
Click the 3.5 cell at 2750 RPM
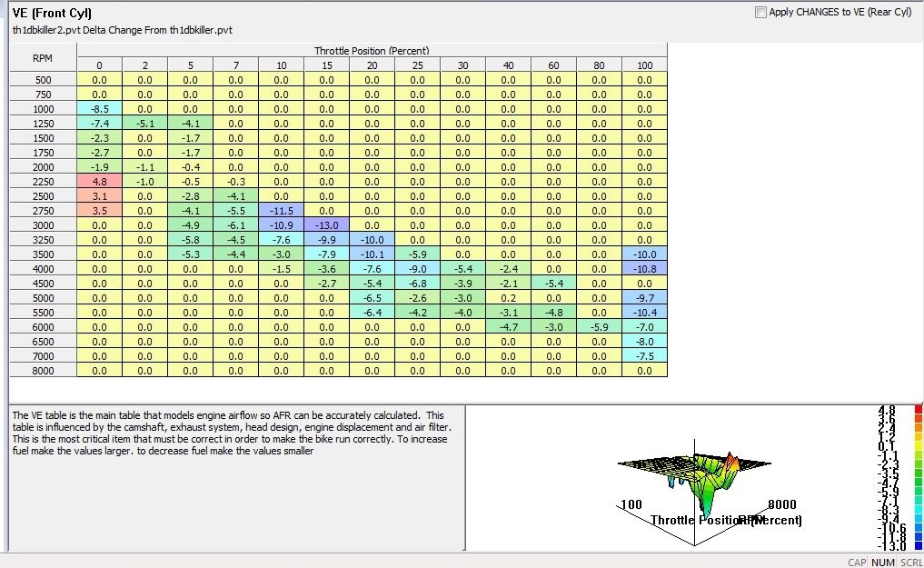[100, 210]
